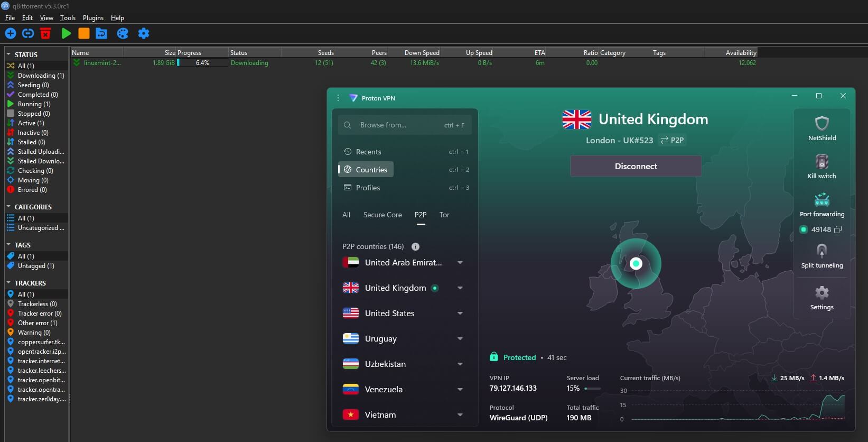Open qBittorrent options via gear icon

pos(144,34)
